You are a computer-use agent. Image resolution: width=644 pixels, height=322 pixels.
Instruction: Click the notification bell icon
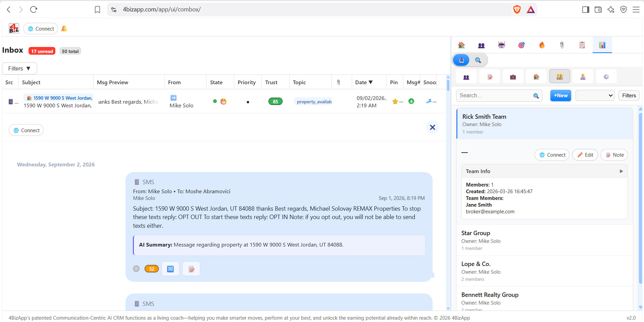[x=64, y=29]
